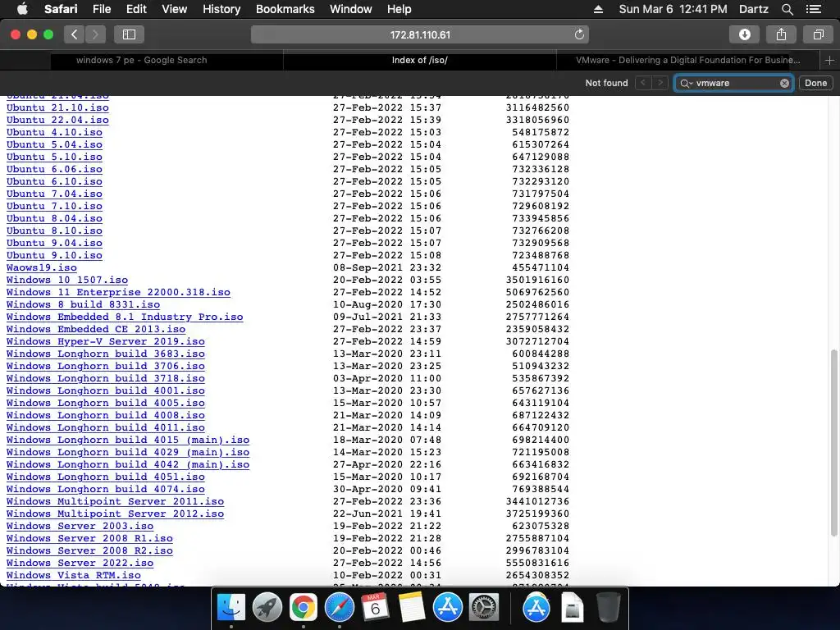Click date 08-Sep-2021 23:32
Image resolution: width=840 pixels, height=630 pixels.
pos(387,267)
